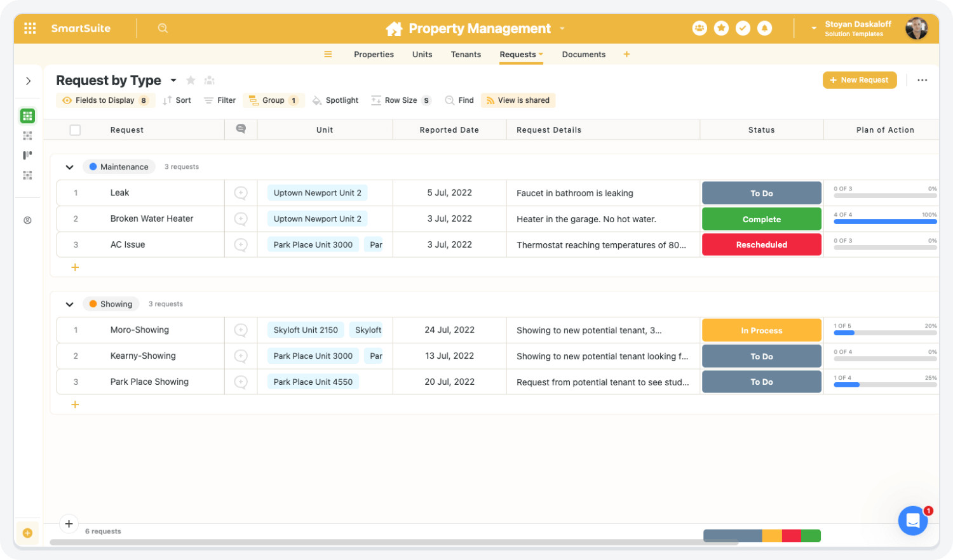Click the horizontal scrollbar at bottom
Image resolution: width=953 pixels, height=560 pixels.
pyautogui.click(x=394, y=543)
